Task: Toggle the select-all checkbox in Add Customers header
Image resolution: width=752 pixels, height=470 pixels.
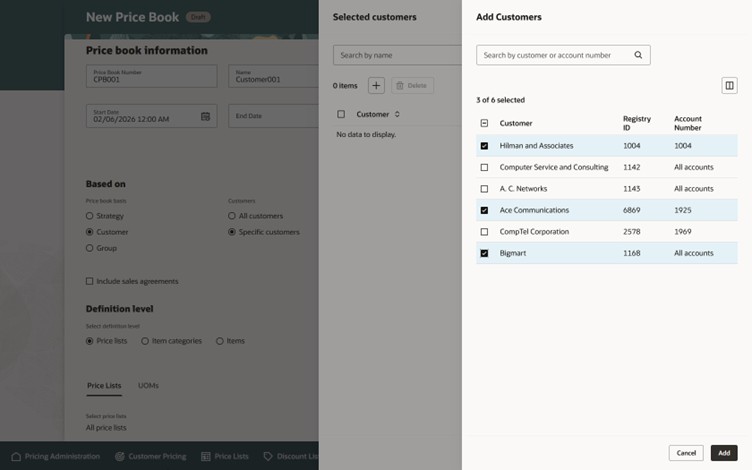Action: 484,123
